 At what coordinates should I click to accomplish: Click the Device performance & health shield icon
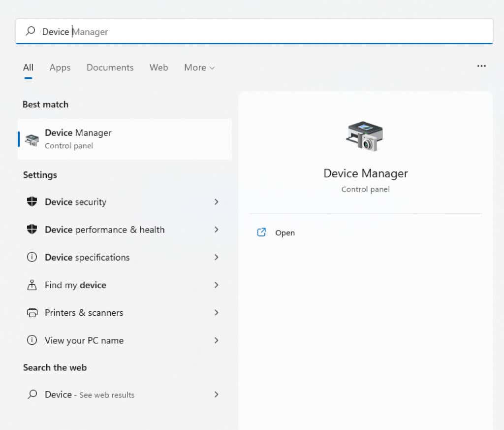[x=32, y=230]
